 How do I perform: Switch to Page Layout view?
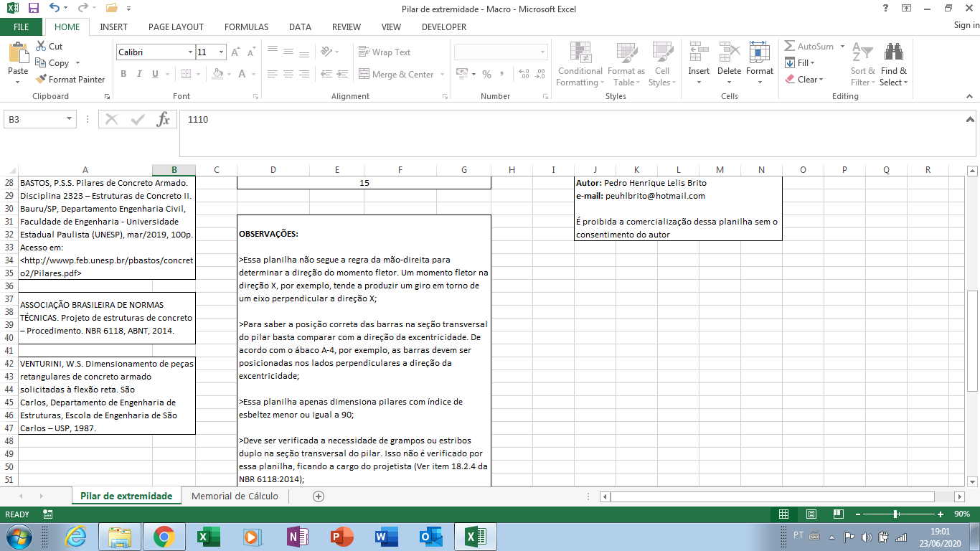point(811,514)
